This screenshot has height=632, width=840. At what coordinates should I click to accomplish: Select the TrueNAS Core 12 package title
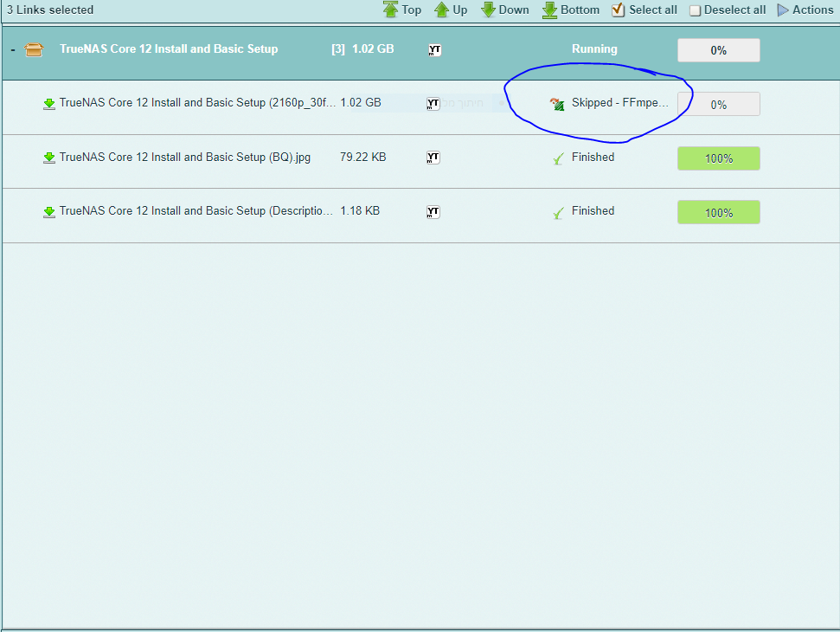tap(169, 48)
